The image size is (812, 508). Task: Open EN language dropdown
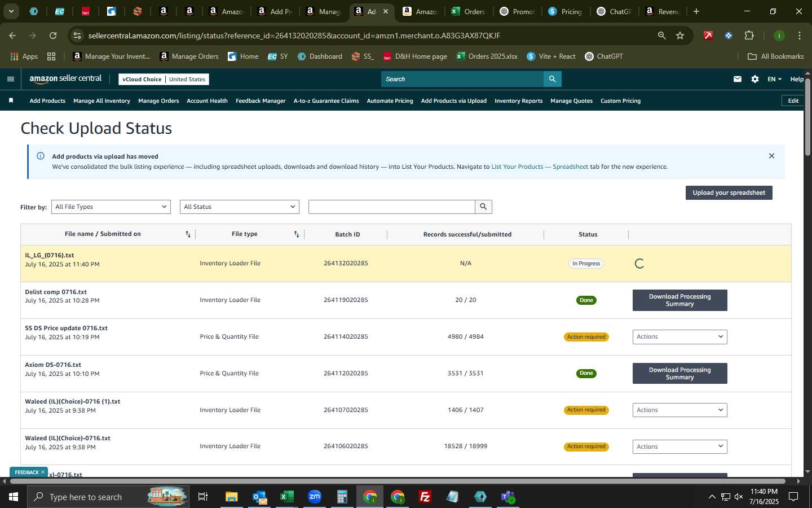774,79
